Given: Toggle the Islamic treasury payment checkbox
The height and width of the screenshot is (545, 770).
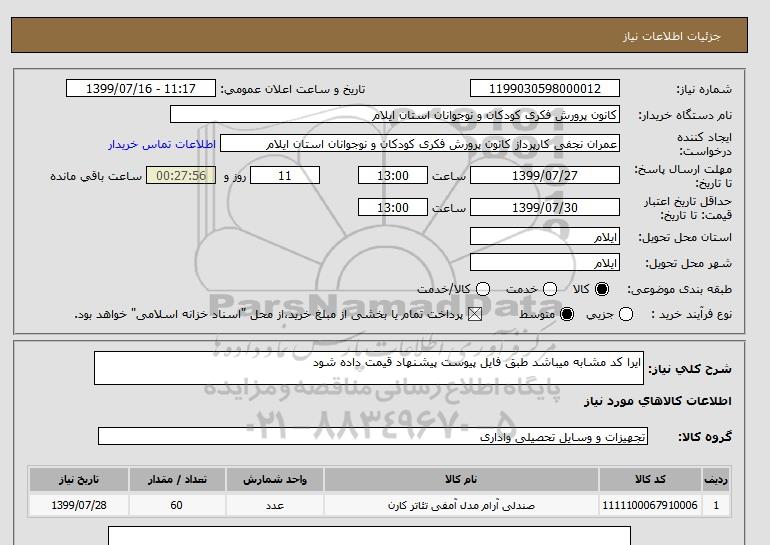Looking at the screenshot, I should pyautogui.click(x=475, y=314).
